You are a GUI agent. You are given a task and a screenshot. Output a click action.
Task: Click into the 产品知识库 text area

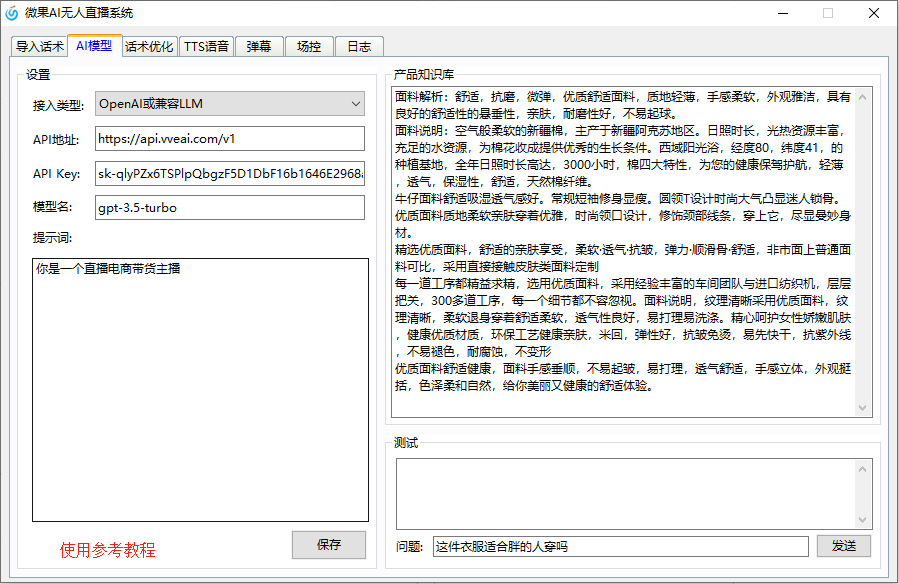click(x=622, y=250)
